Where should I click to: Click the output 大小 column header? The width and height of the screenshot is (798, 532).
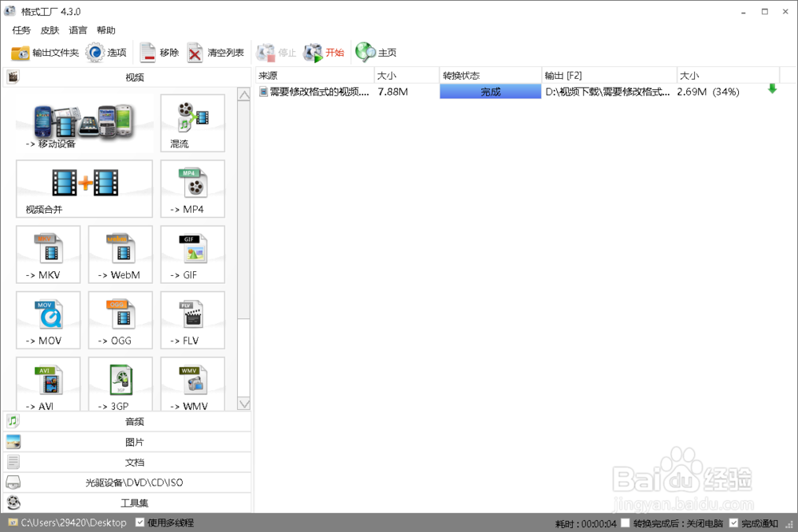click(728, 75)
